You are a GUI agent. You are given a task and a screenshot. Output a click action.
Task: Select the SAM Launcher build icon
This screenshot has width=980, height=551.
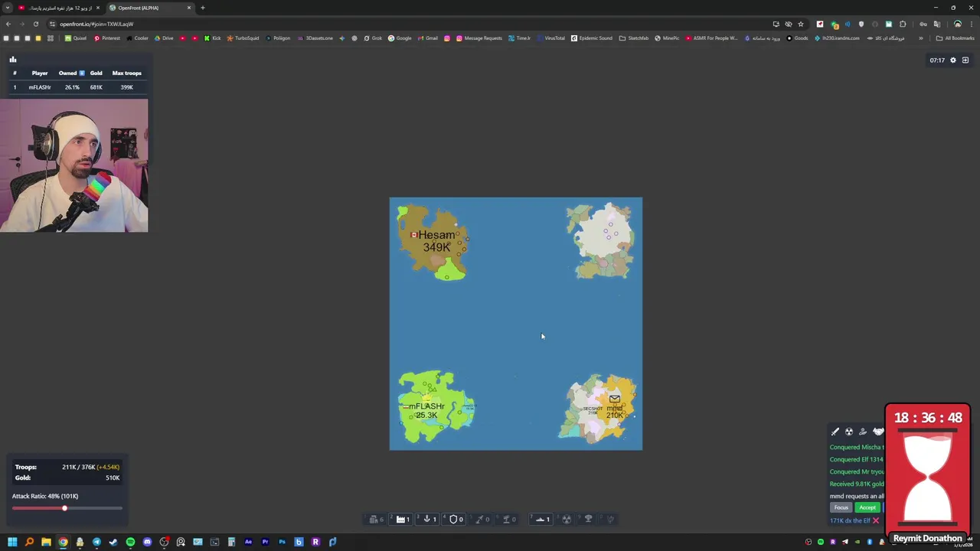click(506, 519)
